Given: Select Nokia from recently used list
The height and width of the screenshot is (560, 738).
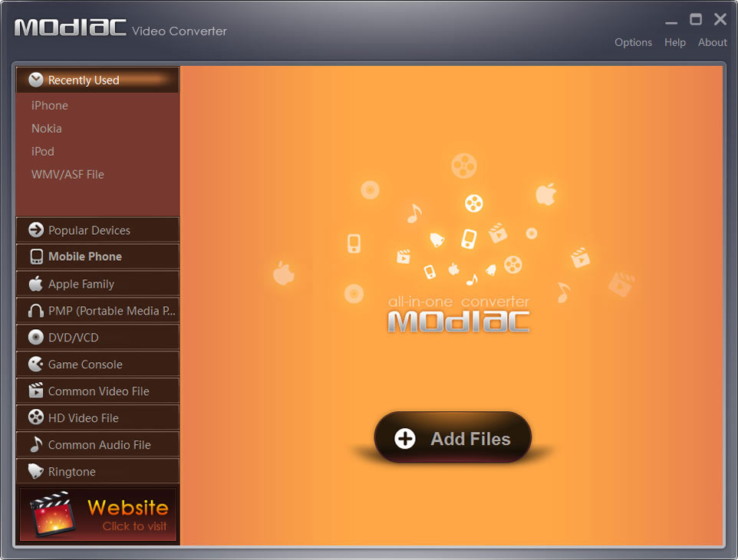Looking at the screenshot, I should click(x=47, y=129).
